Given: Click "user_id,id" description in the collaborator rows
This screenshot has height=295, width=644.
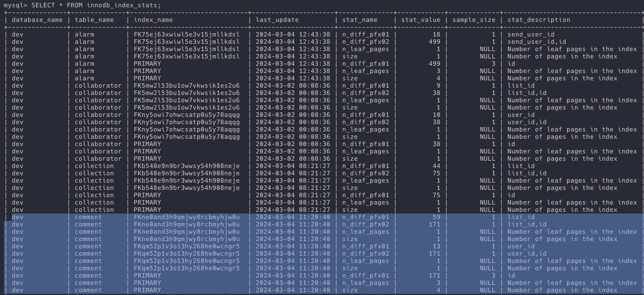Looking at the screenshot, I should (x=527, y=122).
